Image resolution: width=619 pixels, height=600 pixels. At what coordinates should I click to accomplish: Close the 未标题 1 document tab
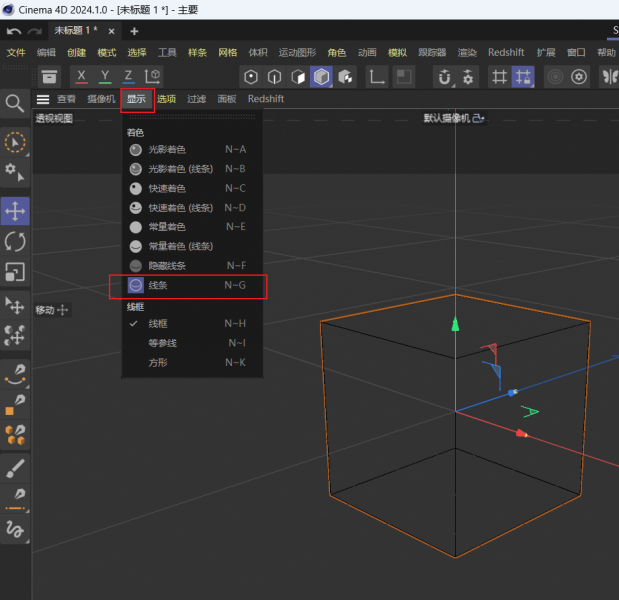tap(112, 31)
